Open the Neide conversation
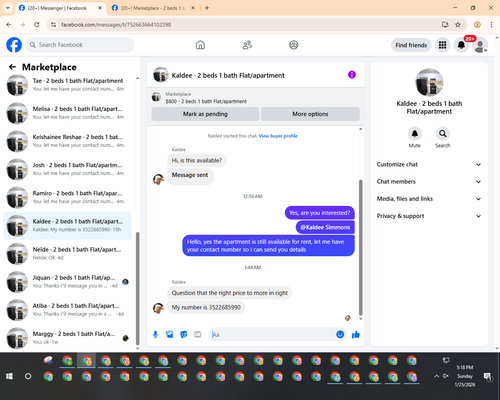 (x=67, y=254)
